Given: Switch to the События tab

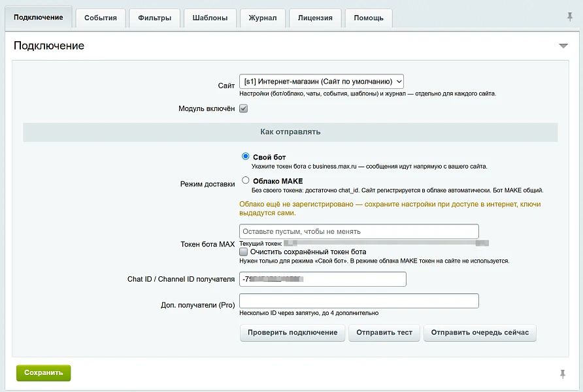Looking at the screenshot, I should click(101, 18).
